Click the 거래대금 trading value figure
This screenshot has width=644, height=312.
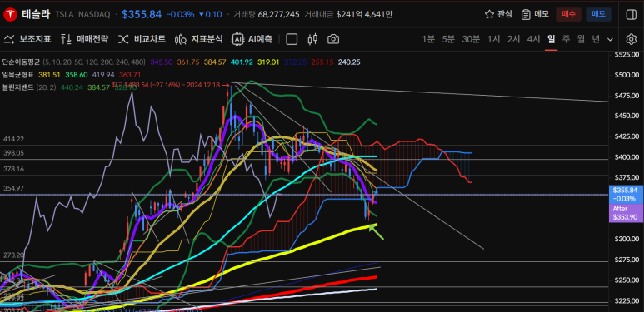364,15
